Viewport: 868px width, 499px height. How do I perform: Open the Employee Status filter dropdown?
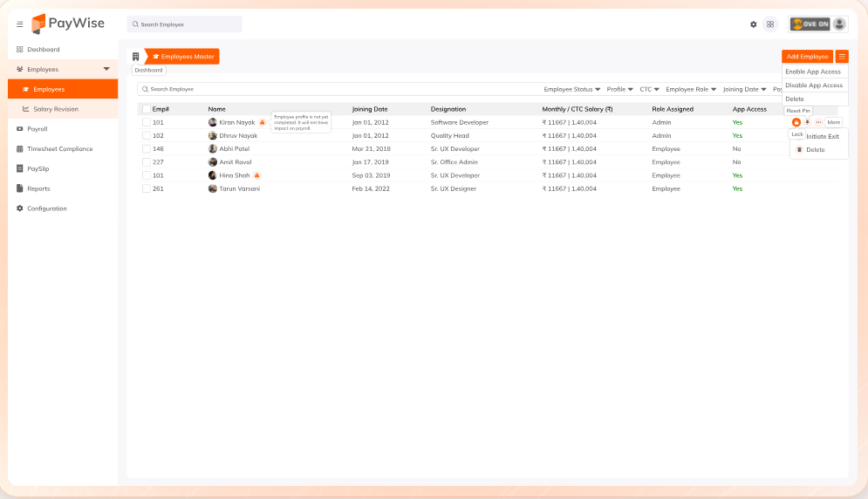(572, 89)
